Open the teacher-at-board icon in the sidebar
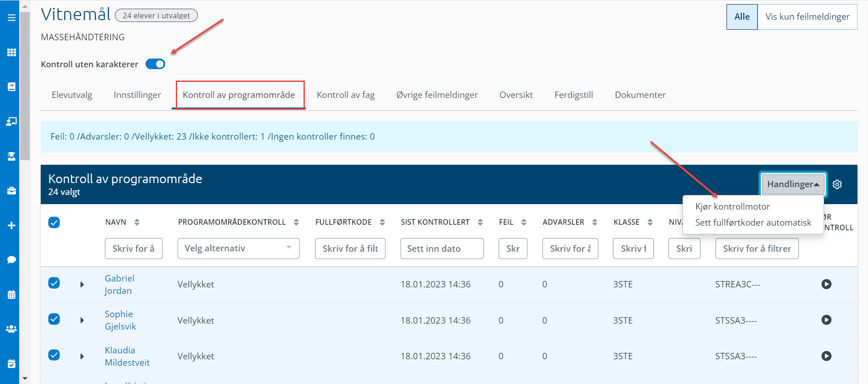This screenshot has width=868, height=384. [x=11, y=121]
